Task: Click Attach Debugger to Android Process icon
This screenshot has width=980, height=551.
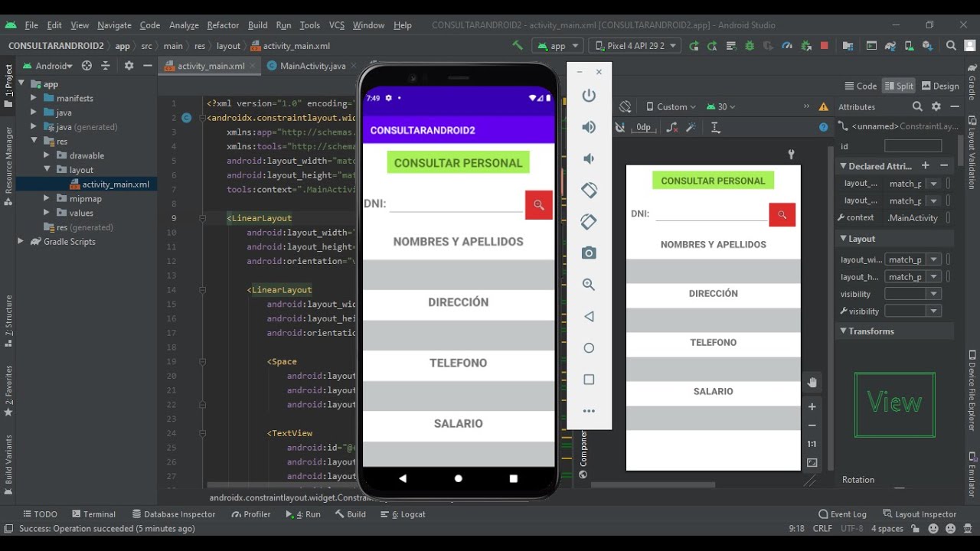Action: pos(805,46)
